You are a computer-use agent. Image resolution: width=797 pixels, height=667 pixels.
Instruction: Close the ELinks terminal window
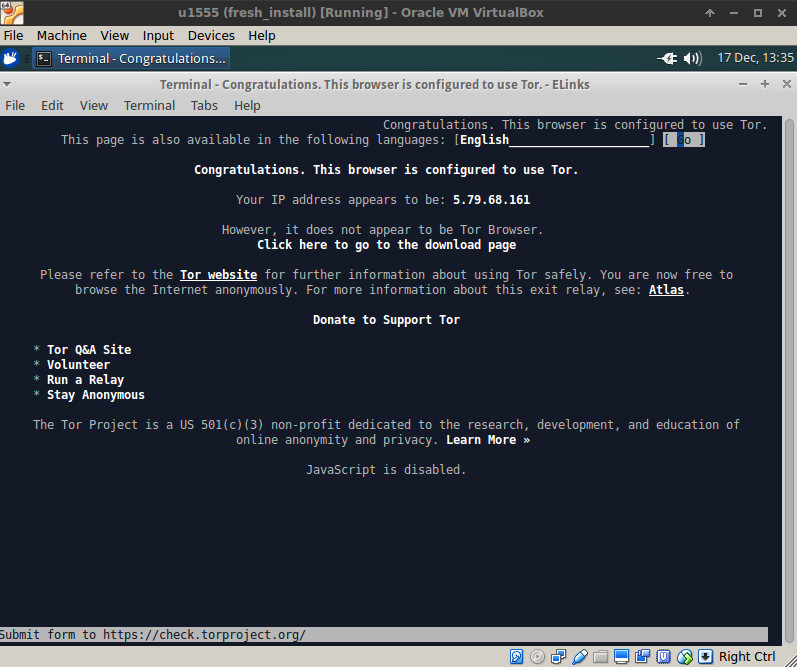786,84
